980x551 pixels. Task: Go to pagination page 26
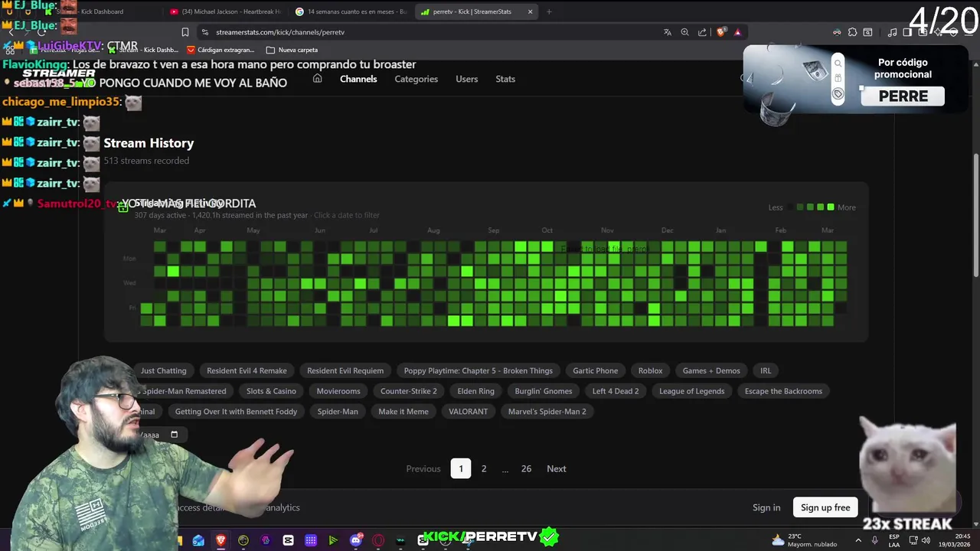[526, 468]
